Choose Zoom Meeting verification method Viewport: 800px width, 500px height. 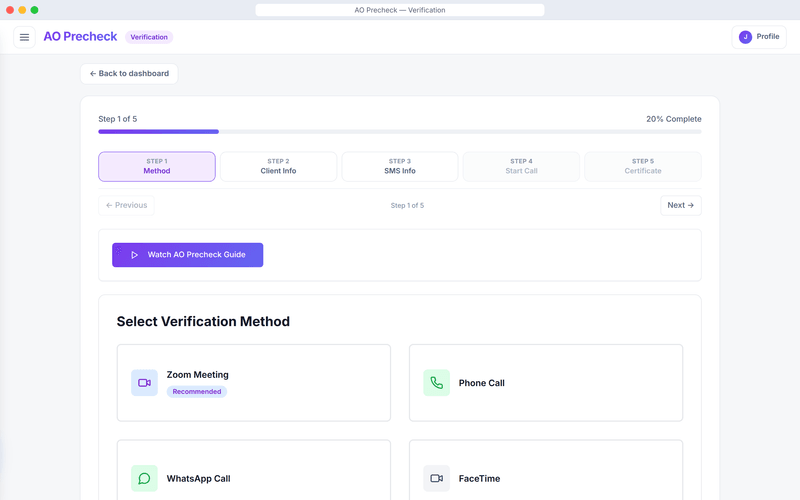[254, 383]
